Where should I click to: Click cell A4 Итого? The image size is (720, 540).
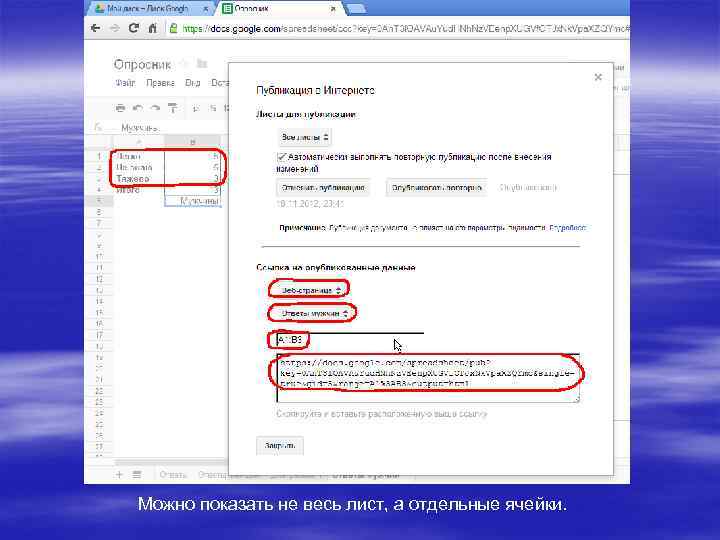click(x=139, y=190)
